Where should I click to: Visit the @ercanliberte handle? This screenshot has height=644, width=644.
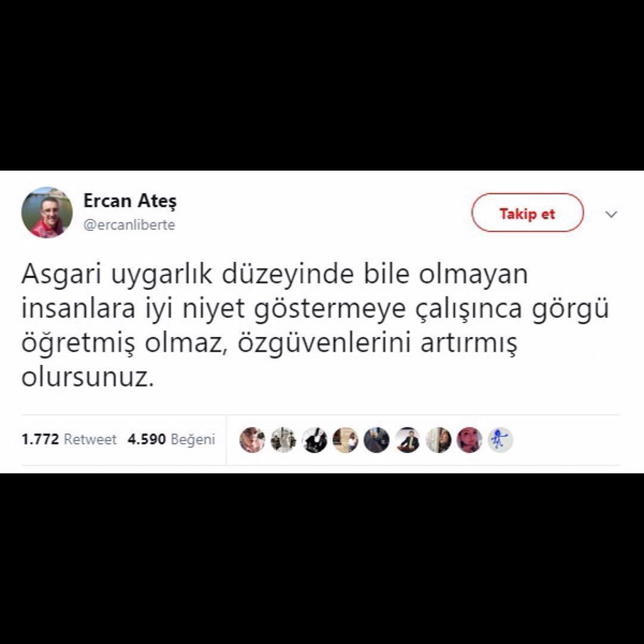pyautogui.click(x=129, y=225)
